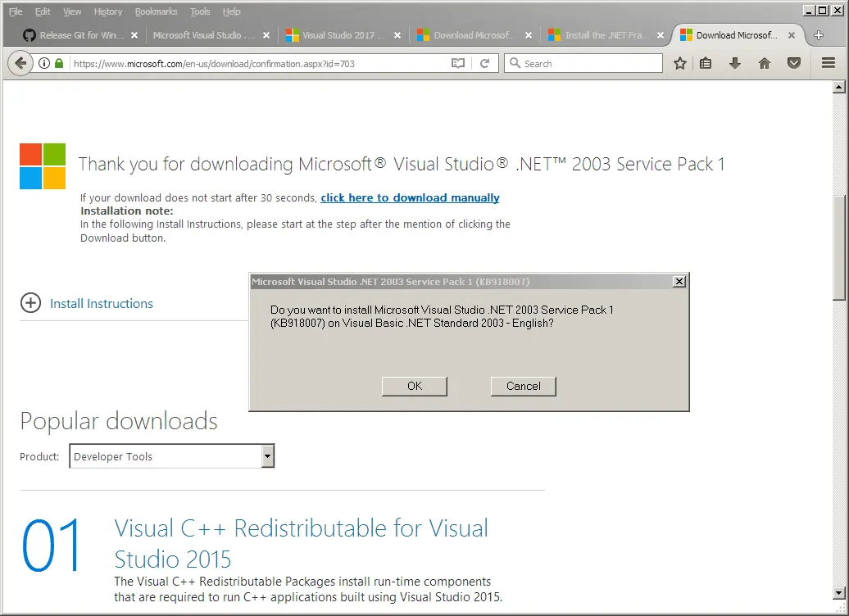Click the Microsoft four-color logo

coord(43,166)
